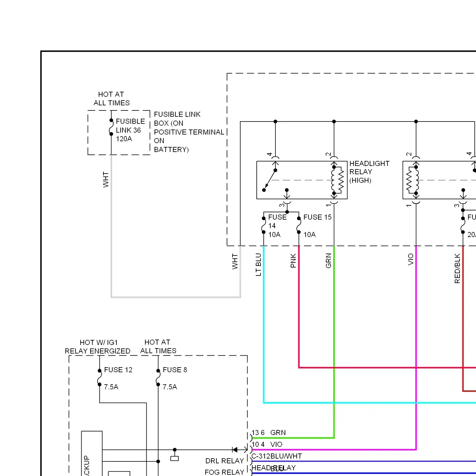Click the headlight relay (high) switch contact symbol
The height and width of the screenshot is (476, 476).
(x=270, y=180)
